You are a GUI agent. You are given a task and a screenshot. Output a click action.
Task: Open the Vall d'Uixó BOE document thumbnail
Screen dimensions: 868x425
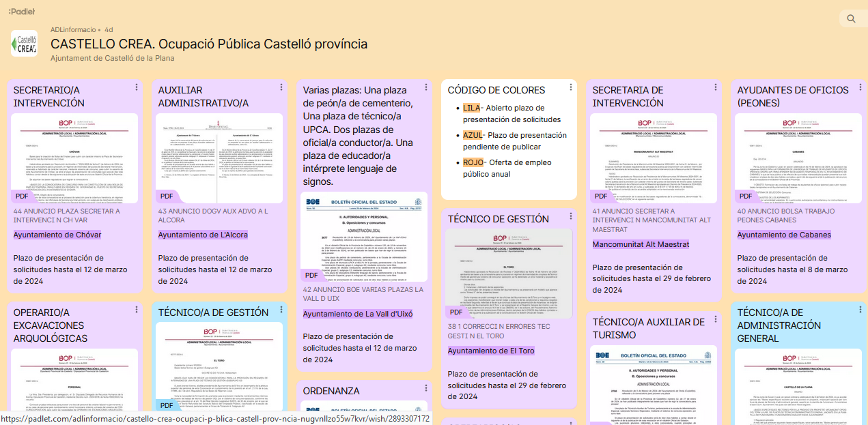click(364, 237)
